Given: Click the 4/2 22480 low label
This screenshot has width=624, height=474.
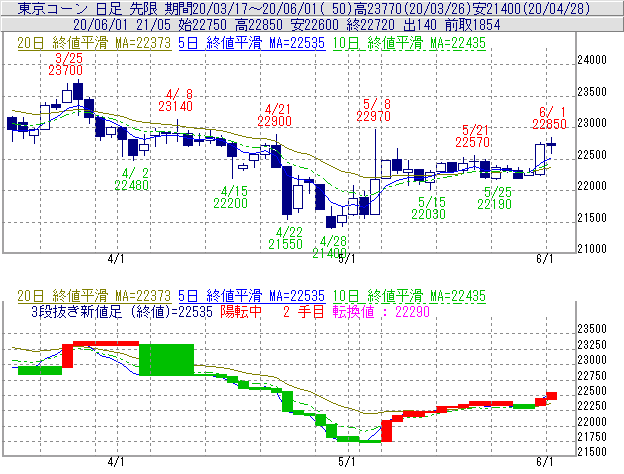Looking at the screenshot, I should coord(132,179).
